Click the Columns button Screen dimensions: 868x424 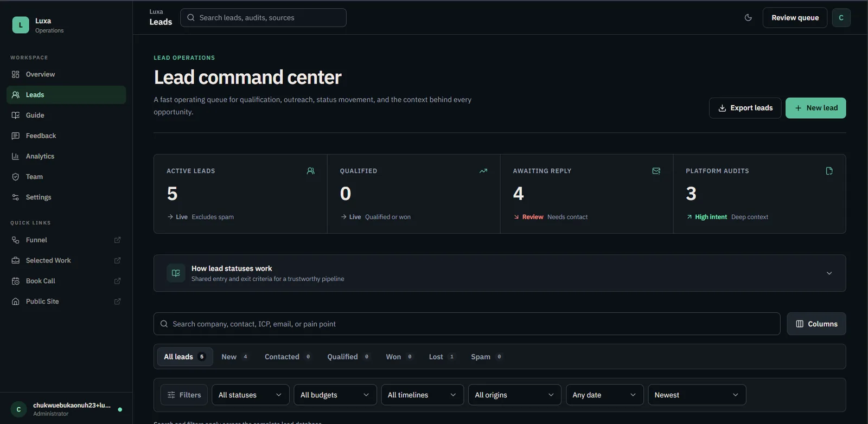pyautogui.click(x=816, y=324)
